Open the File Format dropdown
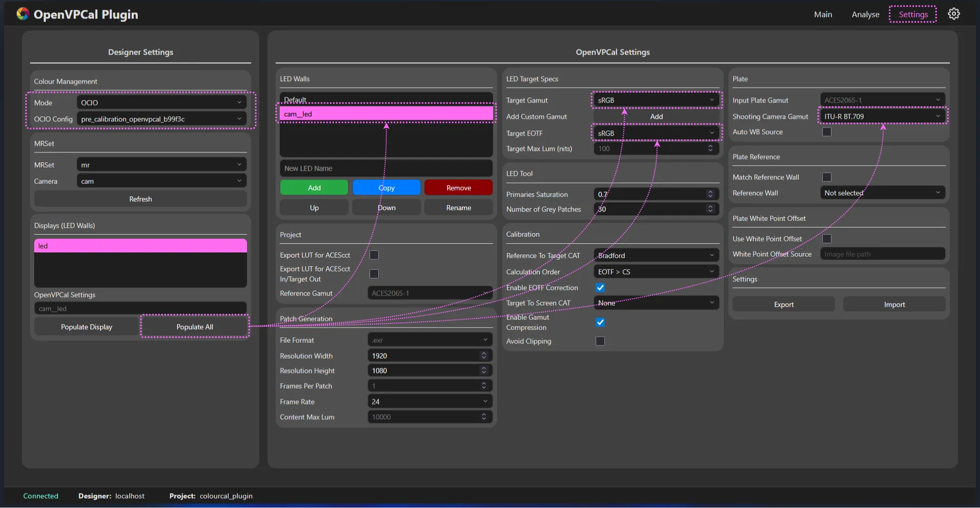This screenshot has width=980, height=508. click(429, 340)
